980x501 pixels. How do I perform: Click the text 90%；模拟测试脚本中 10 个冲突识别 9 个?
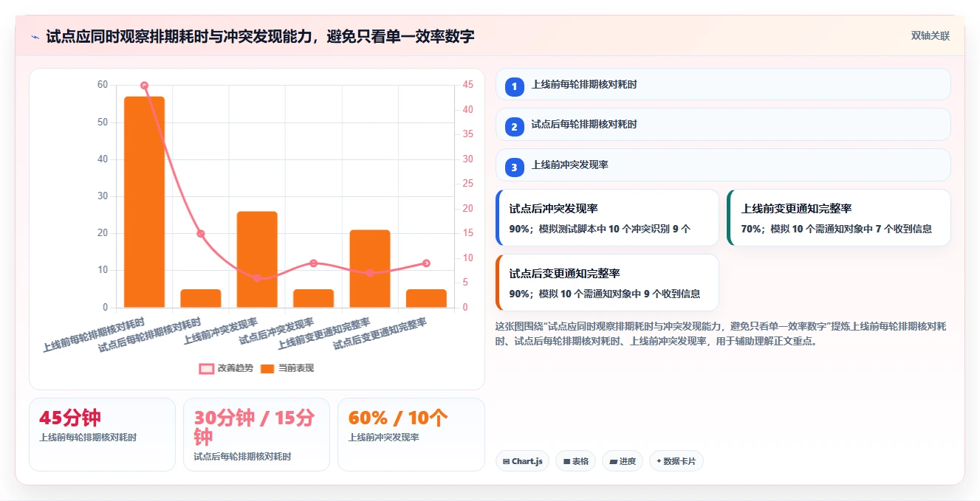click(x=600, y=229)
